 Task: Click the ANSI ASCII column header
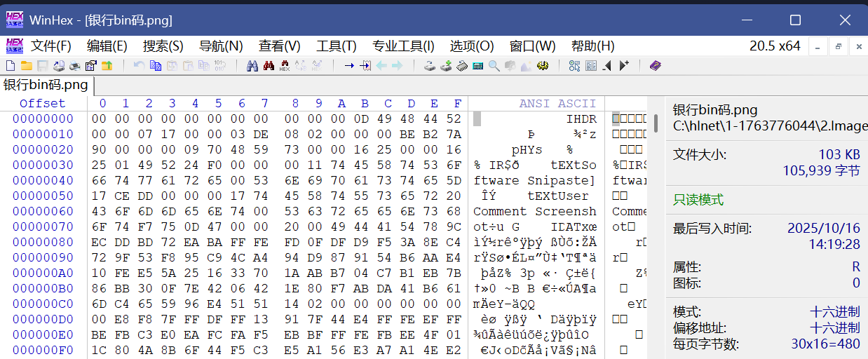tap(557, 104)
